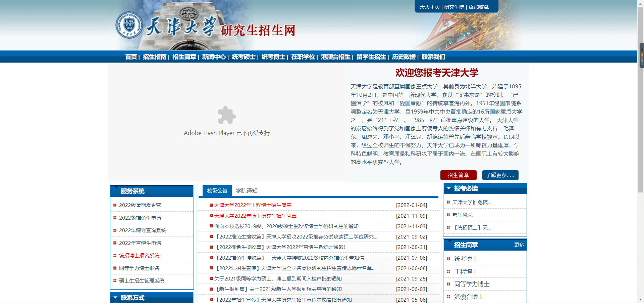The image size is (644, 303).
Task: Open 统考硕士 in navigation bar
Action: pos(244,57)
